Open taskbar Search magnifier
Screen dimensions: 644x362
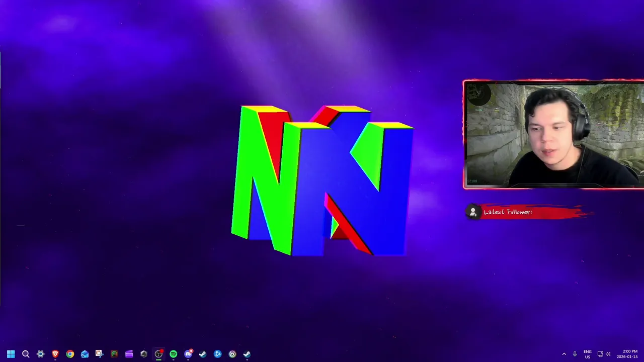click(x=26, y=354)
